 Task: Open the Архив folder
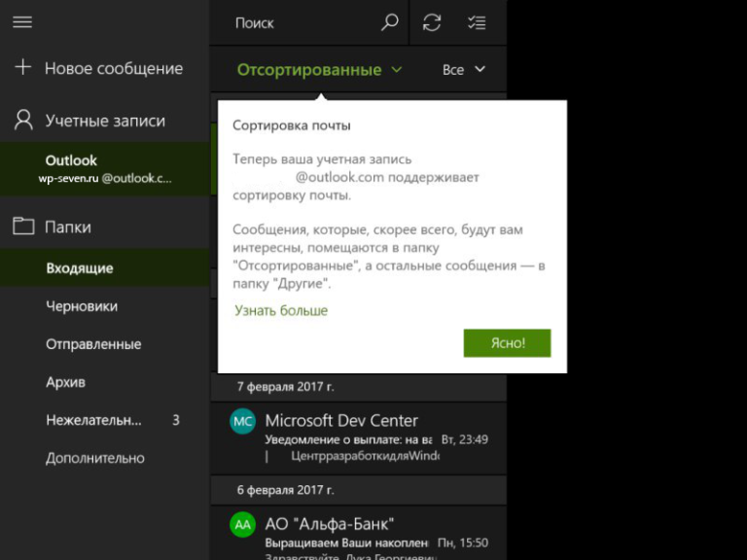click(x=104, y=382)
